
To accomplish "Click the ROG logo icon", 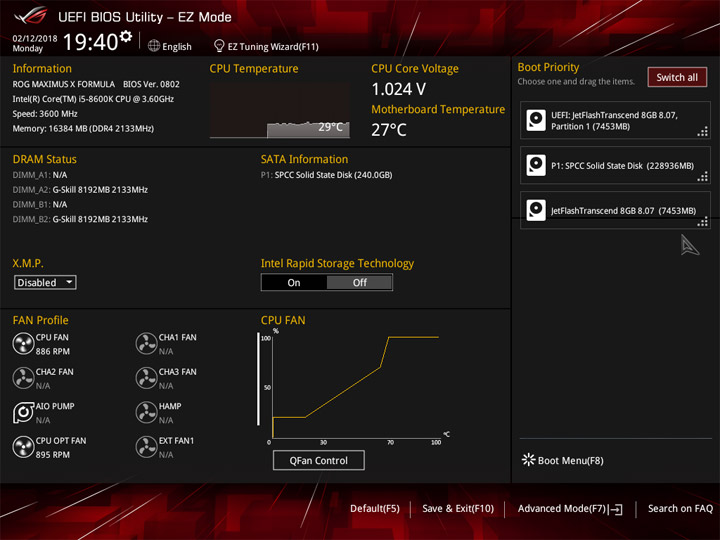I will 30,16.
